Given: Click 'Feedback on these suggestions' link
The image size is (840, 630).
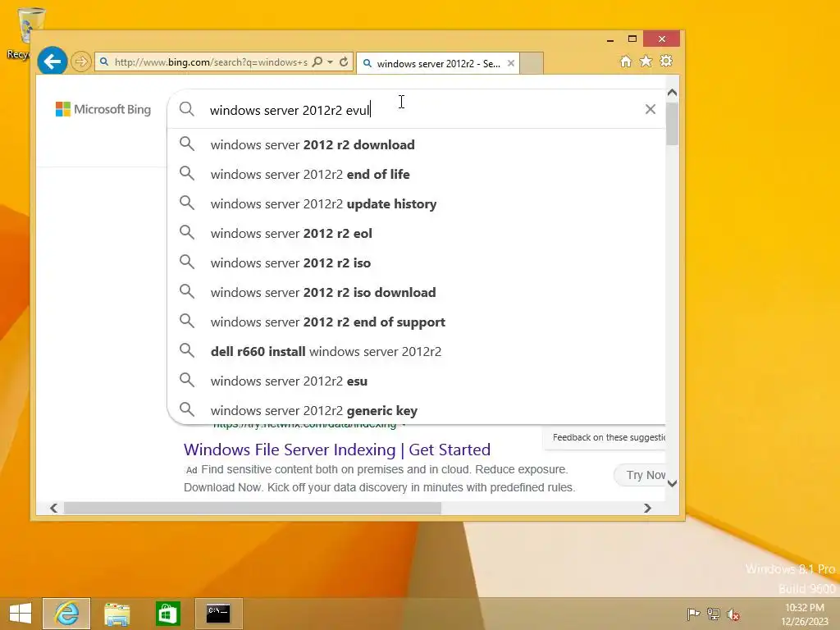Looking at the screenshot, I should click(609, 437).
